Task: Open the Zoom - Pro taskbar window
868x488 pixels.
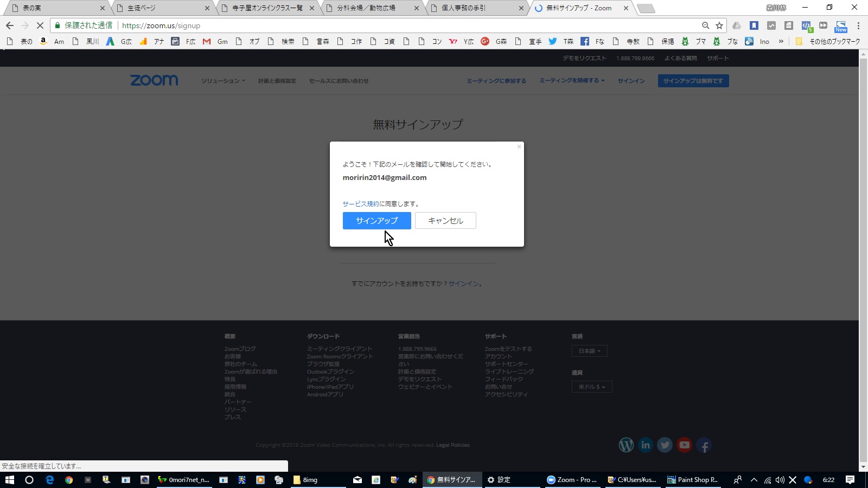Action: [x=572, y=480]
